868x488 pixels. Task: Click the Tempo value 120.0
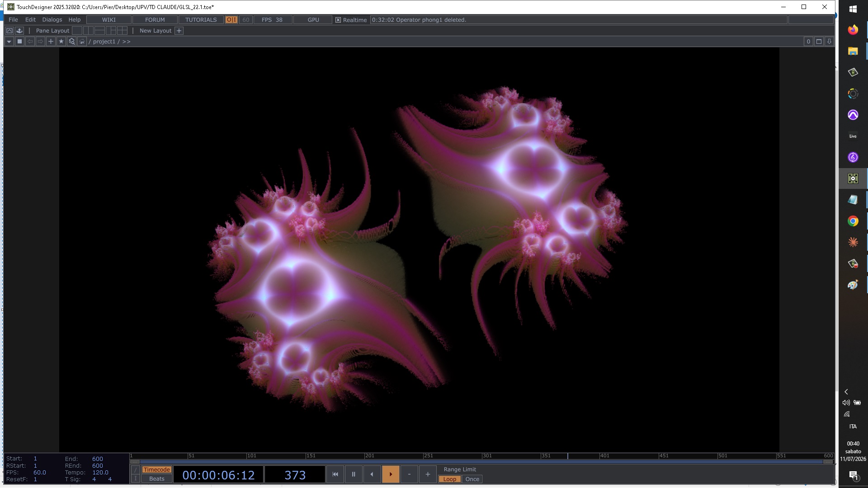(100, 473)
